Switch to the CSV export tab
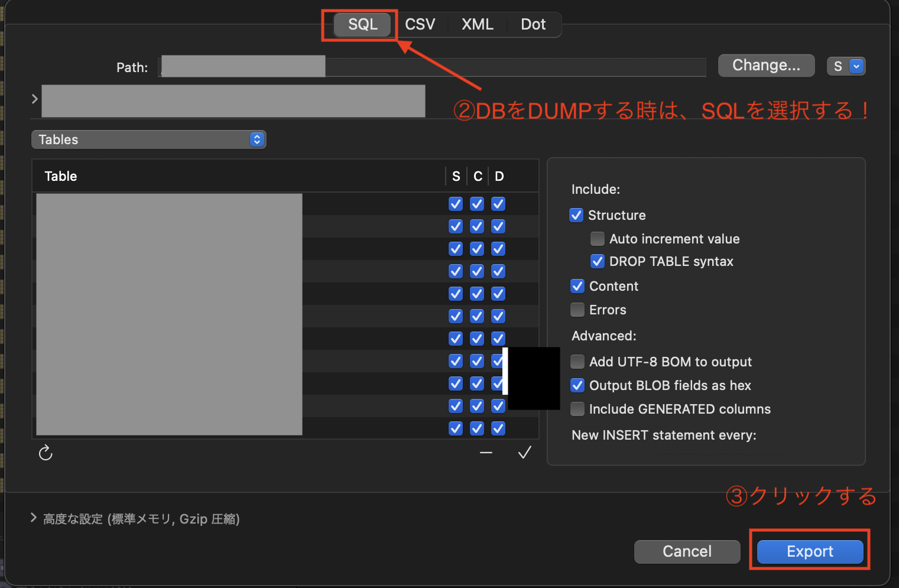The height and width of the screenshot is (588, 899). pyautogui.click(x=420, y=24)
